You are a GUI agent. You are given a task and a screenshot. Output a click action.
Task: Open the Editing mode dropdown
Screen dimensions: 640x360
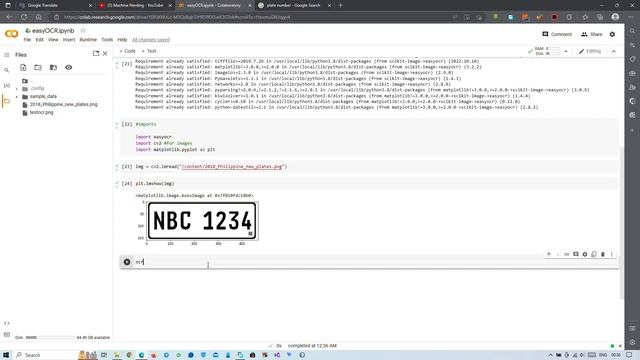point(590,51)
